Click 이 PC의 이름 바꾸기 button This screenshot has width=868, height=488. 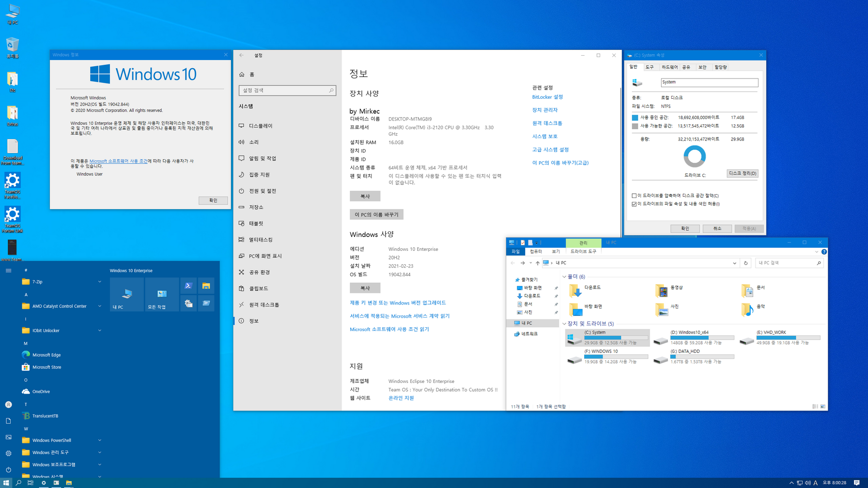[376, 214]
